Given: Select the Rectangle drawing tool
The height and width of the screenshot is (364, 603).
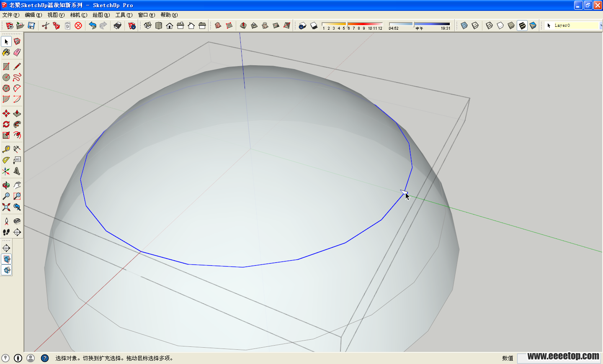Looking at the screenshot, I should click(6, 67).
